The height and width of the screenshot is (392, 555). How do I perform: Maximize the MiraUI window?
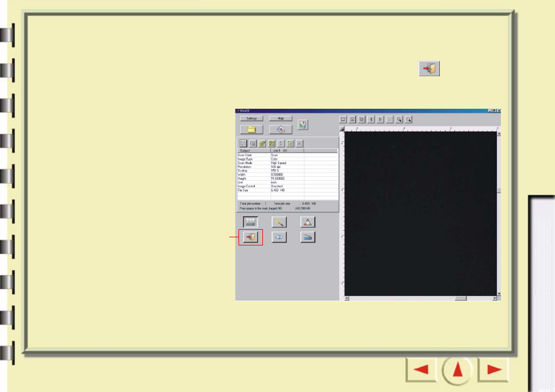[x=494, y=111]
